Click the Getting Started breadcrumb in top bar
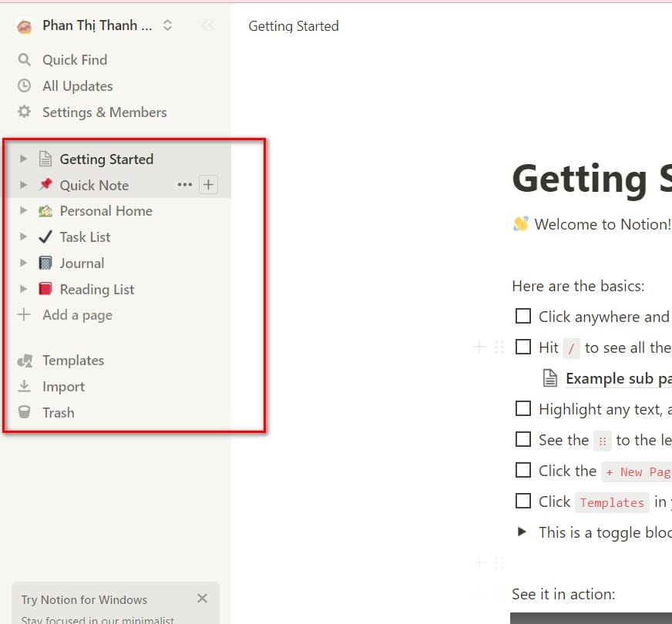The height and width of the screenshot is (624, 672). (294, 26)
